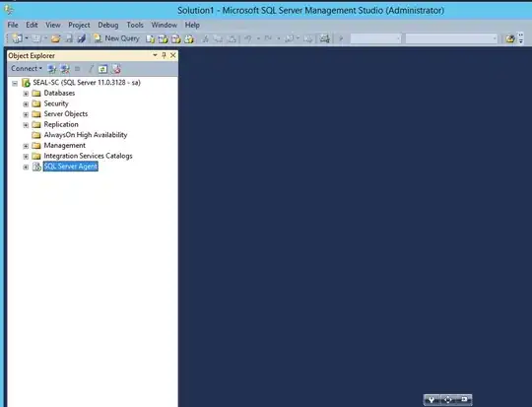This screenshot has height=407, width=532.
Task: Open the toolbar options overflow arrow
Action: pyautogui.click(x=521, y=38)
